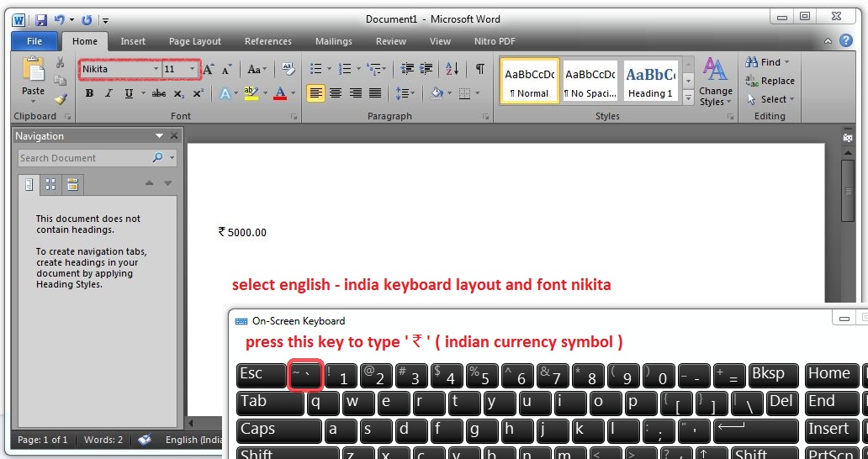Apply bullet list formatting
This screenshot has height=459, width=868.
point(316,69)
